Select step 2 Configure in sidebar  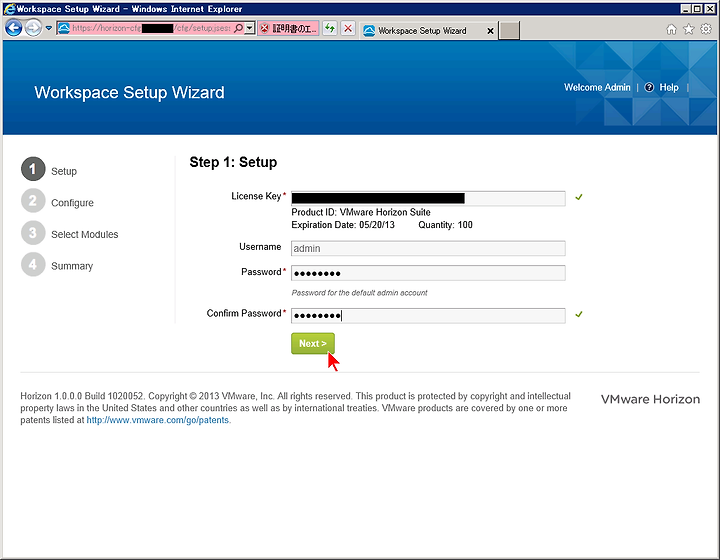pos(57,202)
